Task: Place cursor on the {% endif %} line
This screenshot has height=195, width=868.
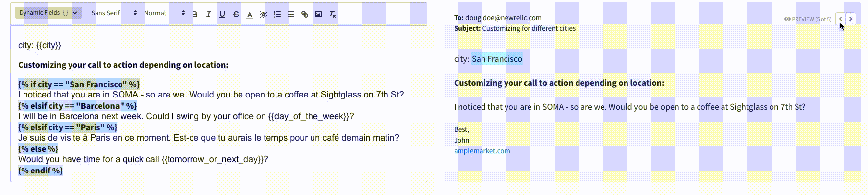Action: pyautogui.click(x=41, y=171)
